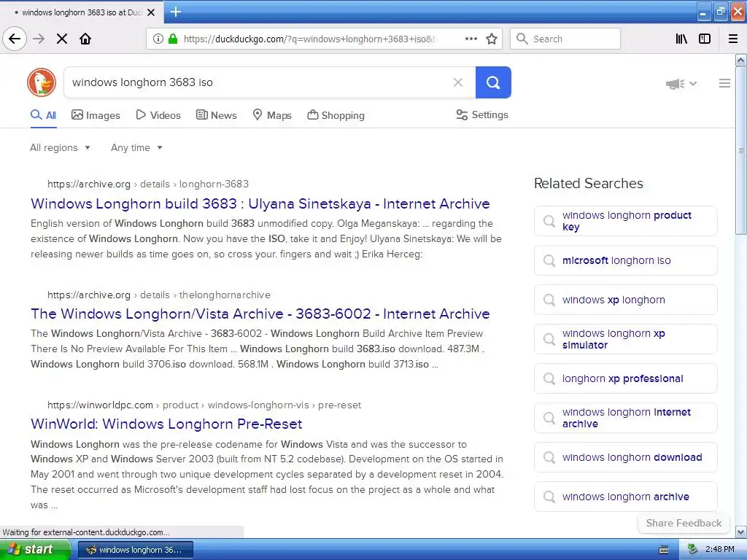Bookmark this page with the star icon
This screenshot has width=747, height=560.
[x=492, y=39]
